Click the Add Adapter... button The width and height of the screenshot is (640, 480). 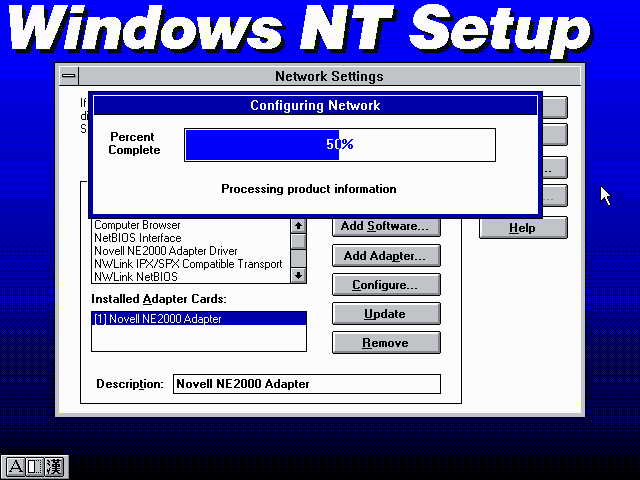pos(386,256)
